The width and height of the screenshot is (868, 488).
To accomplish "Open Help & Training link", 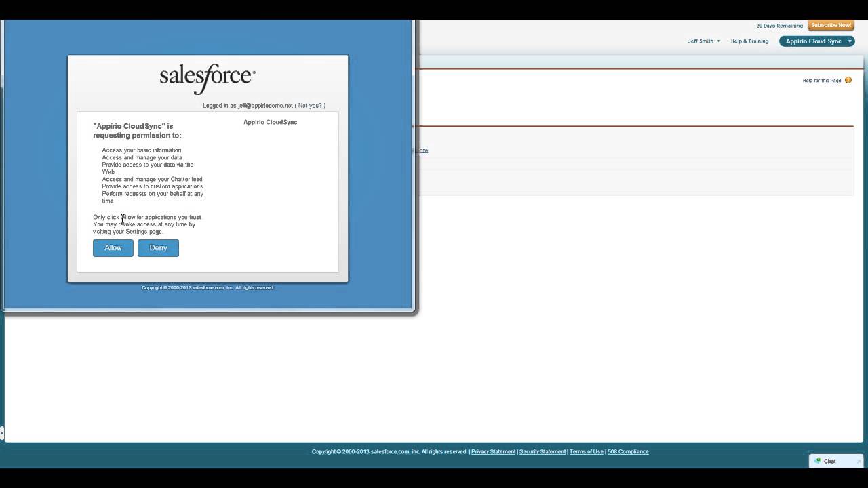I will 749,41.
